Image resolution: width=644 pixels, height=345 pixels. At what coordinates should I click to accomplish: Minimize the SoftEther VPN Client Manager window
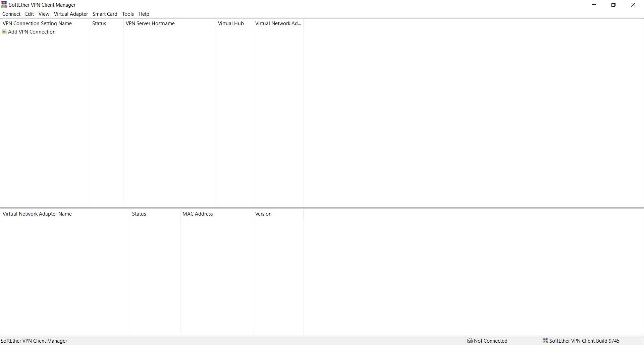[594, 5]
